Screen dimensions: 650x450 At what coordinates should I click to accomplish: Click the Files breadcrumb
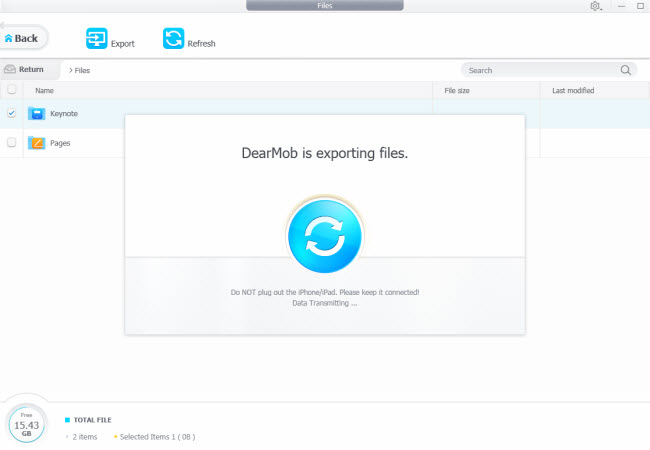point(82,70)
